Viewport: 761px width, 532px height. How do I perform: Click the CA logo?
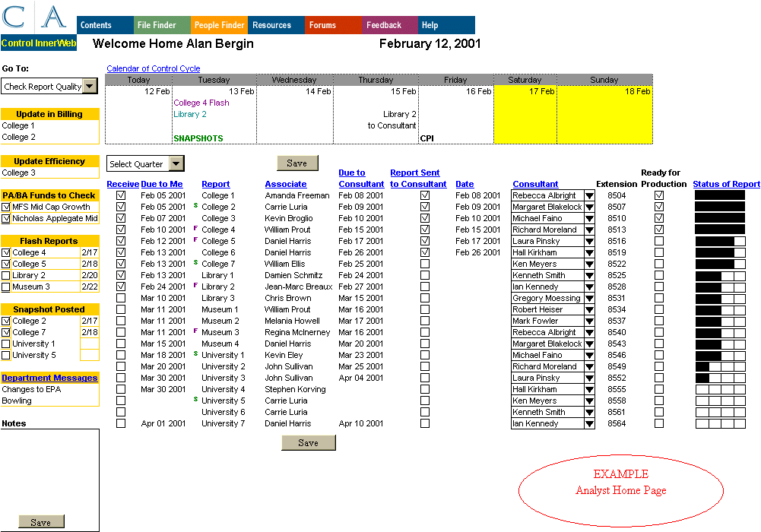34,17
